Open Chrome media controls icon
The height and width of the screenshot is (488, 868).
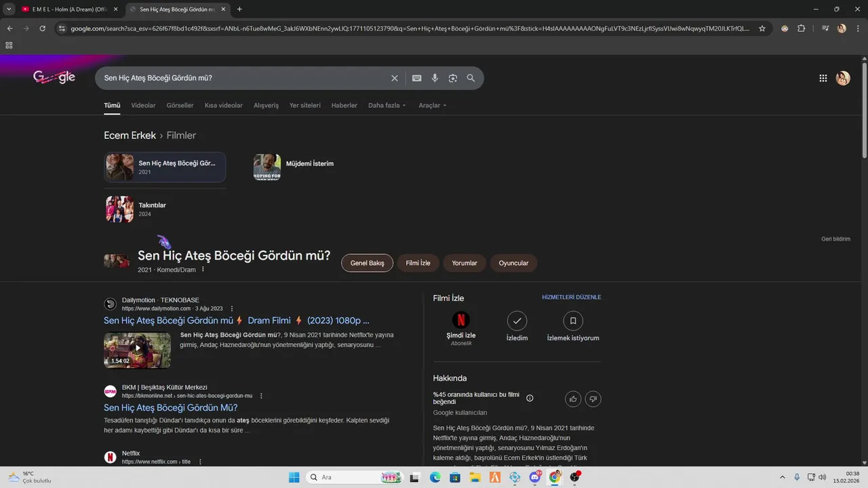[825, 28]
